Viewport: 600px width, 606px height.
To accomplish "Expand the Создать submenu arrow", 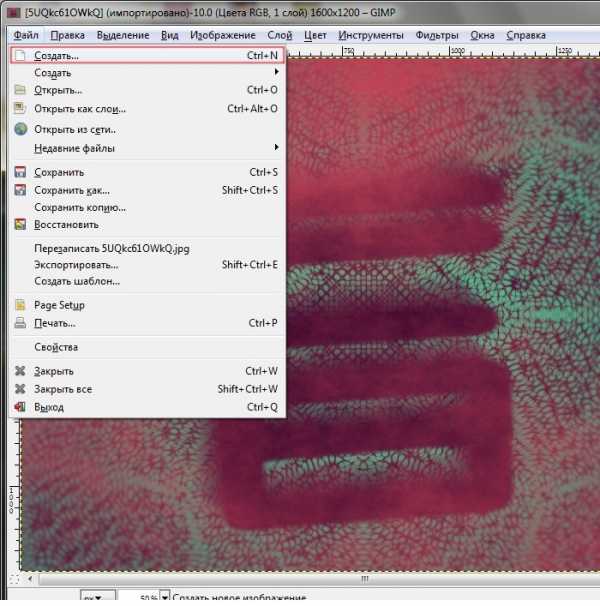I will coord(276,72).
